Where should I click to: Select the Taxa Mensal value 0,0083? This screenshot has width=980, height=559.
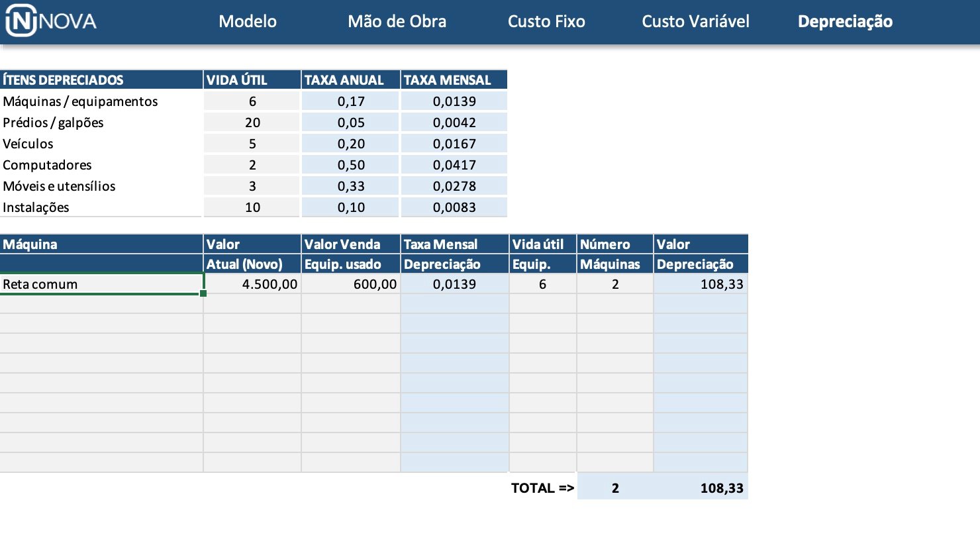tap(454, 207)
